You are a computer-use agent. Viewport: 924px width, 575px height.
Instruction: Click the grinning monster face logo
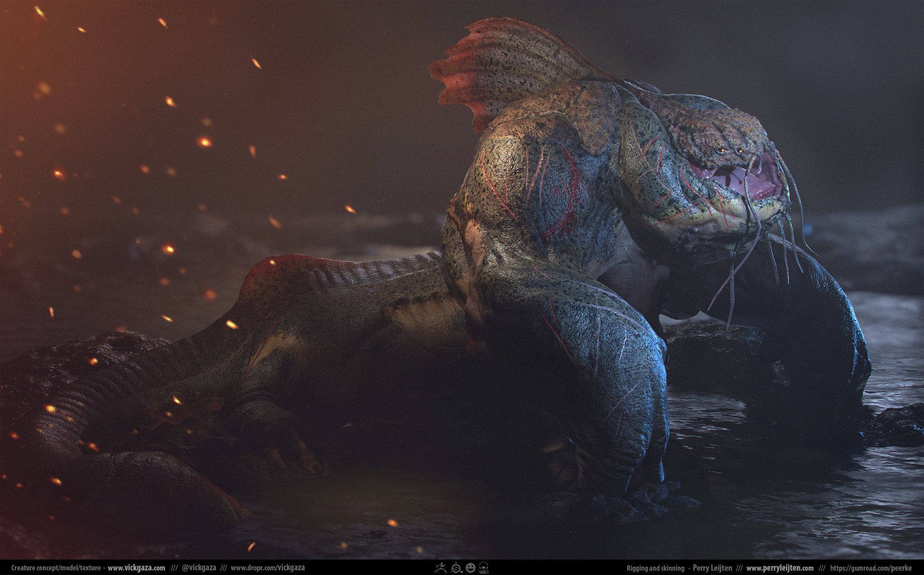471,568
